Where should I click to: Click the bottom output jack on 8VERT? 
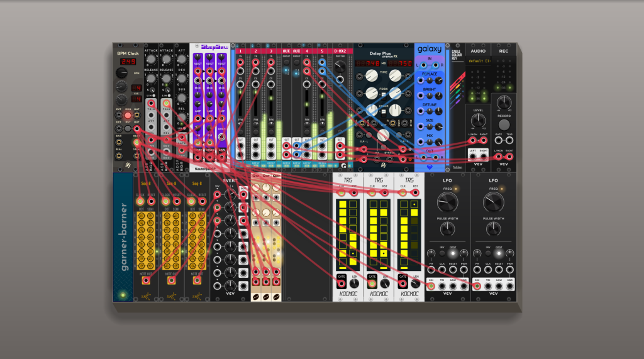(x=243, y=285)
